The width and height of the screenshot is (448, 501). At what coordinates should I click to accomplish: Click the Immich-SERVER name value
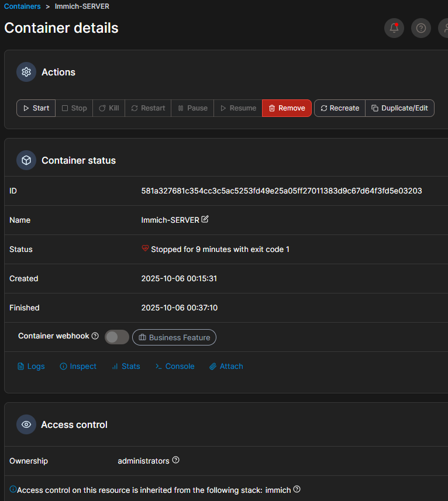point(170,220)
